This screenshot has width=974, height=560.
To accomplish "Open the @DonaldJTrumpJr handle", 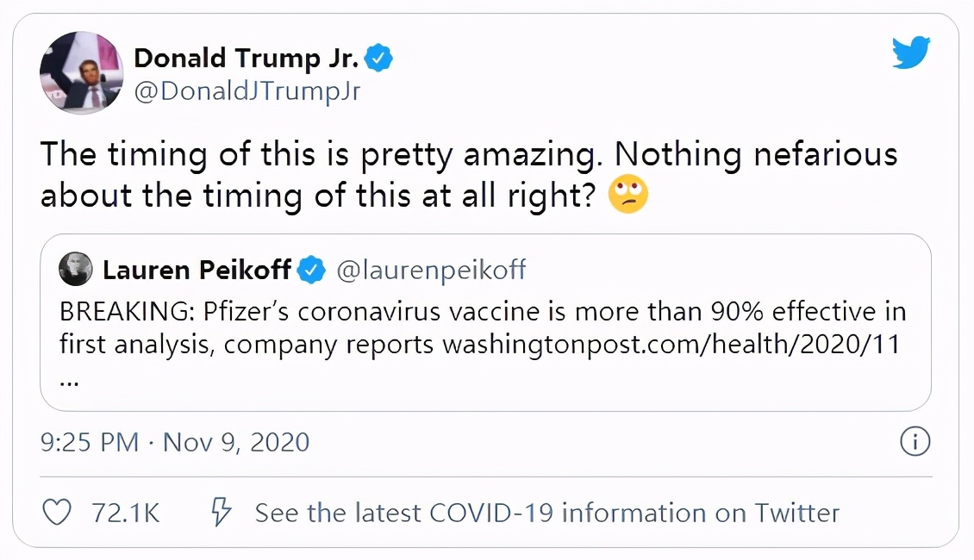I will [247, 91].
